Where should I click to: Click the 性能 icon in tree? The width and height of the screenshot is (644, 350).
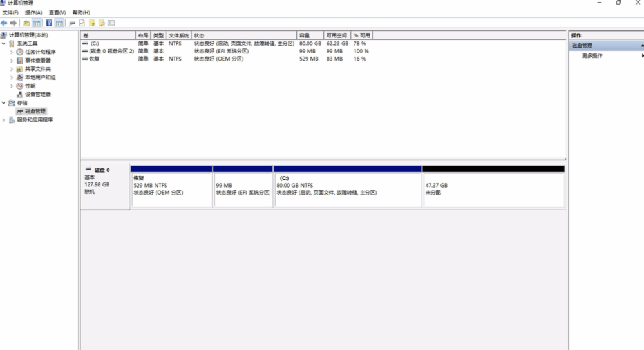(x=20, y=86)
